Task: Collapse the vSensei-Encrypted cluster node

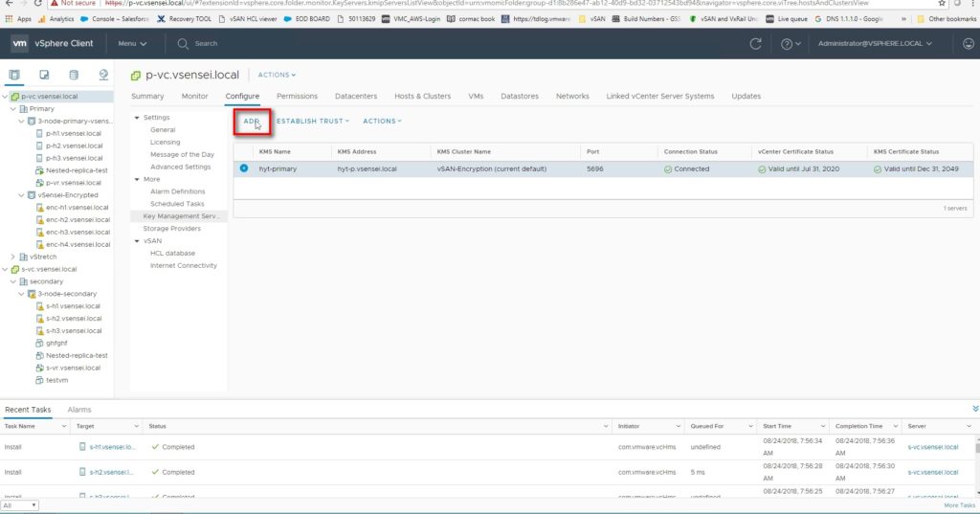Action: click(22, 195)
